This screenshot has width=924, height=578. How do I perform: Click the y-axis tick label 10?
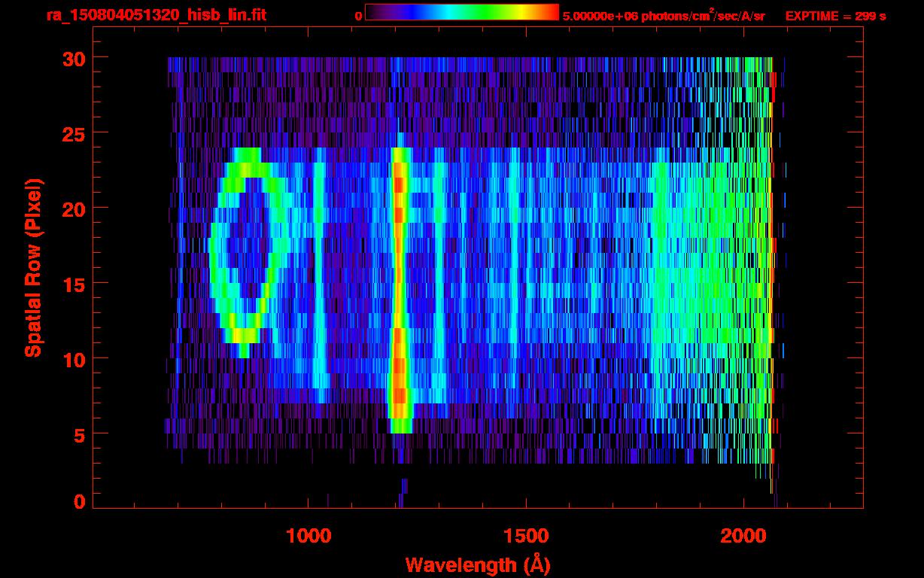coord(72,359)
